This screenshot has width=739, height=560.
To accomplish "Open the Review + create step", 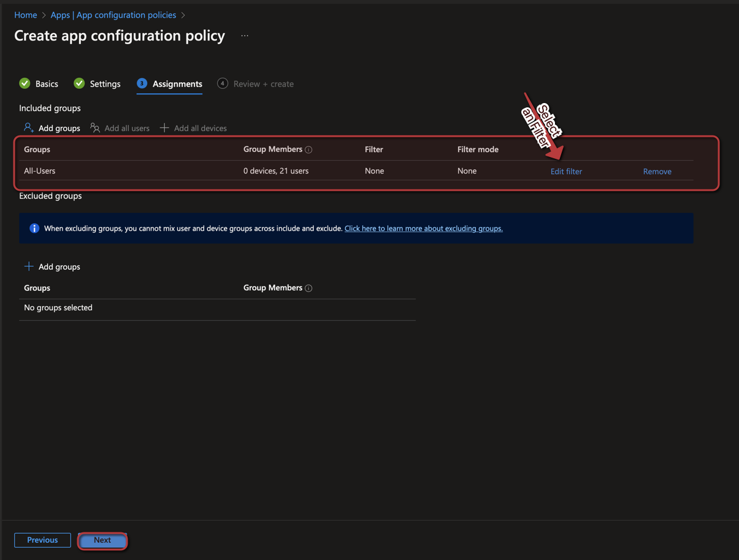I will coord(255,83).
